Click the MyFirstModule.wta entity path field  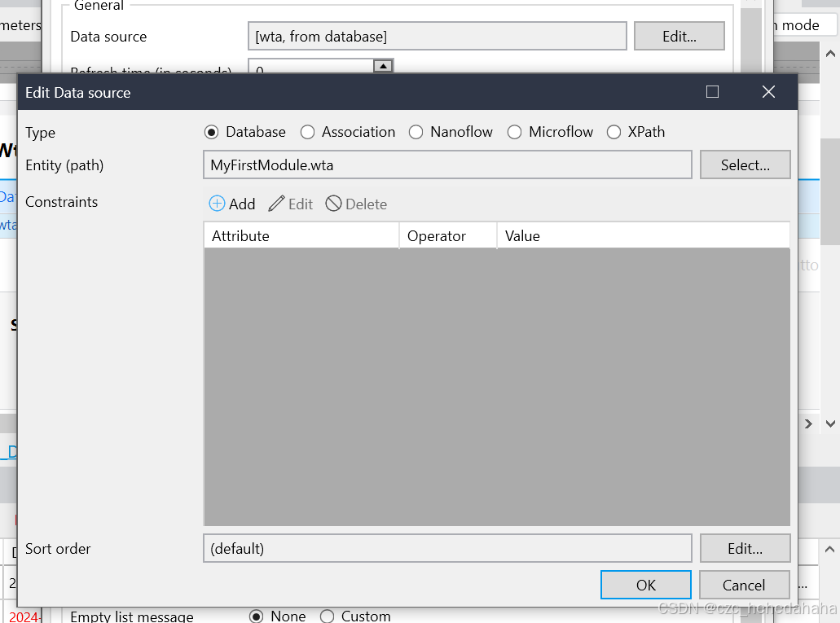coord(446,165)
